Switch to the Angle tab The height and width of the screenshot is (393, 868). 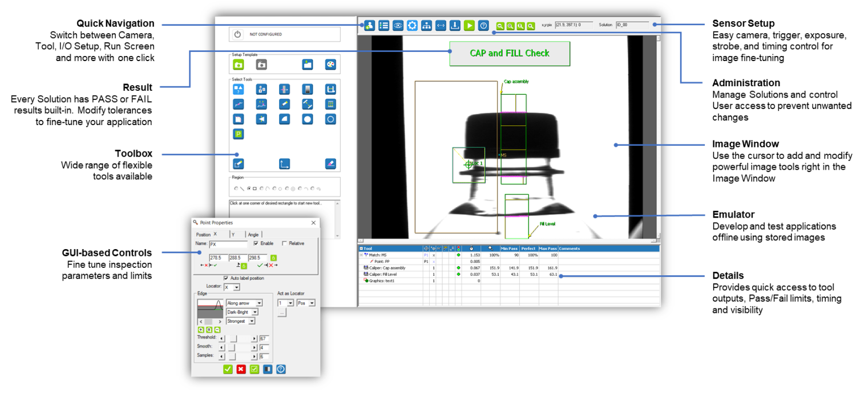pos(253,234)
